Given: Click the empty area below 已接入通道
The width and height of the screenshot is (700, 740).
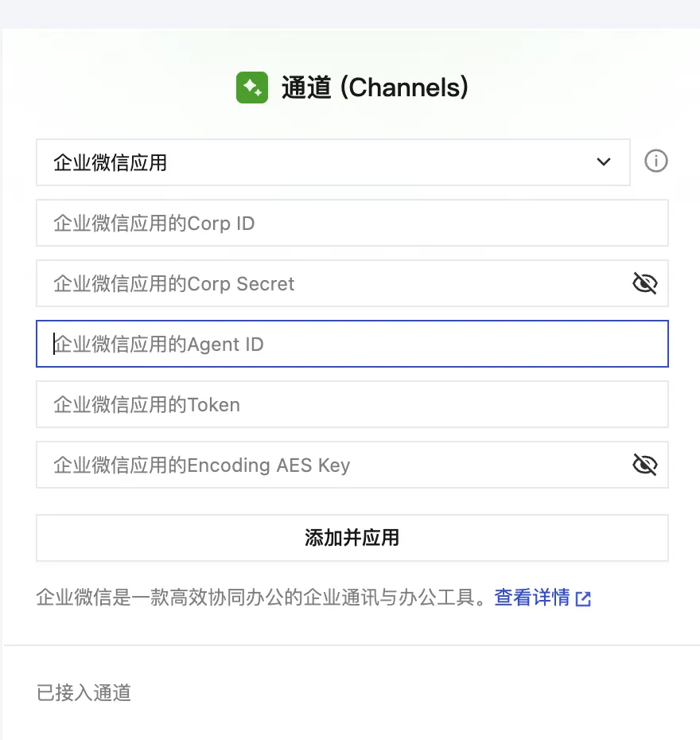Looking at the screenshot, I should pos(350,722).
